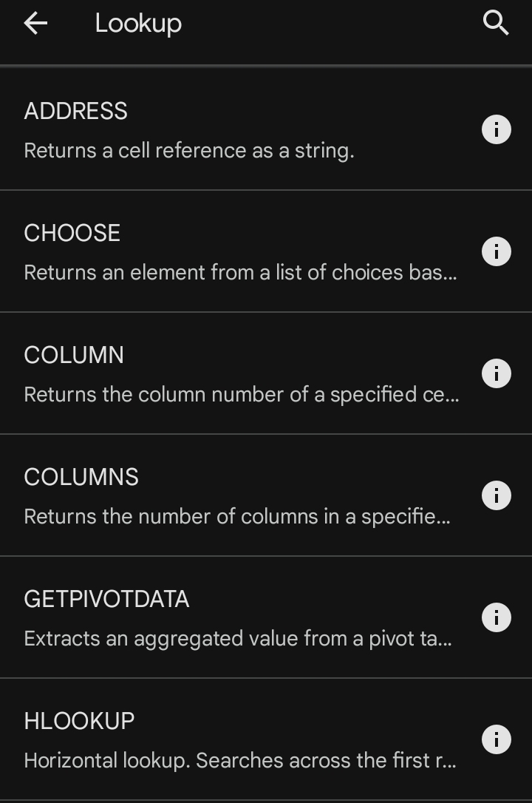This screenshot has width=532, height=803.
Task: Tap the info icon beside COLUMN
Action: coord(497,373)
